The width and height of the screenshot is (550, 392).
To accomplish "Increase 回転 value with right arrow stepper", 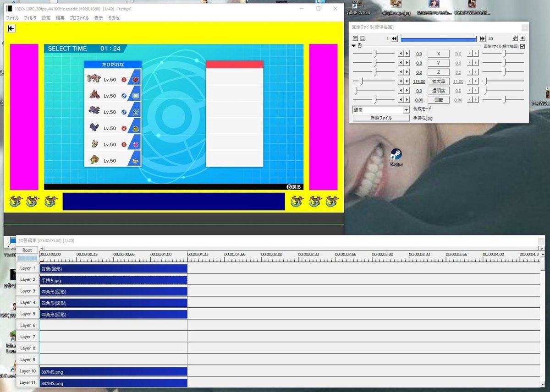I will pyautogui.click(x=407, y=100).
